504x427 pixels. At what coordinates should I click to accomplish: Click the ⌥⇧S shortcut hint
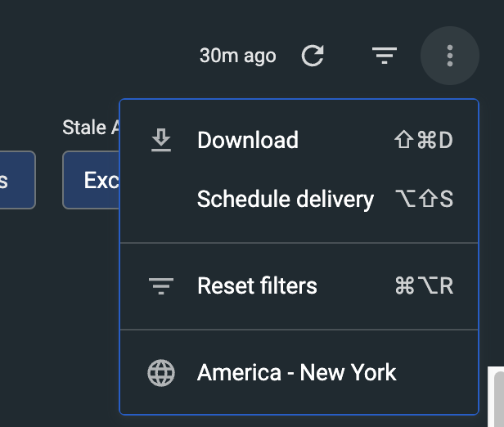coord(423,200)
